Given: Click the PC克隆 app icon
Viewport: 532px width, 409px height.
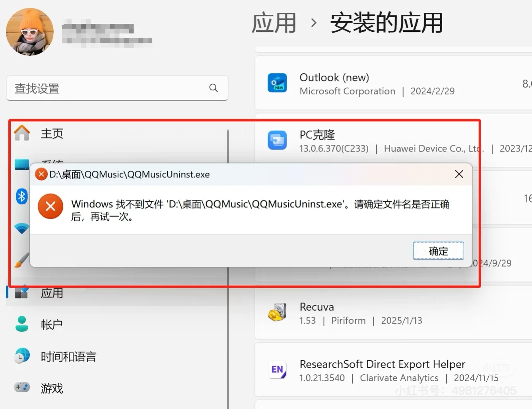Looking at the screenshot, I should (x=277, y=140).
